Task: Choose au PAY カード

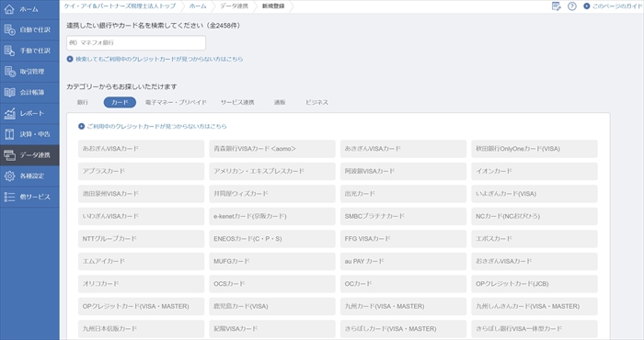Action: [x=403, y=261]
